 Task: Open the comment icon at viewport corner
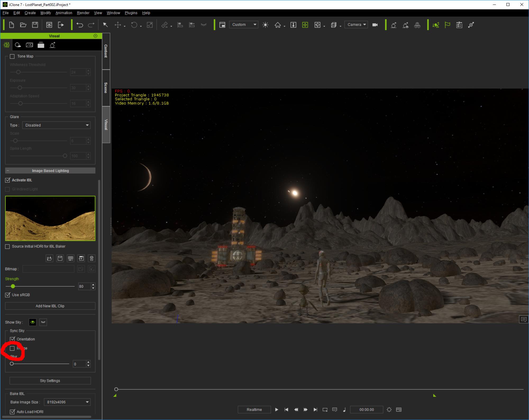524,319
